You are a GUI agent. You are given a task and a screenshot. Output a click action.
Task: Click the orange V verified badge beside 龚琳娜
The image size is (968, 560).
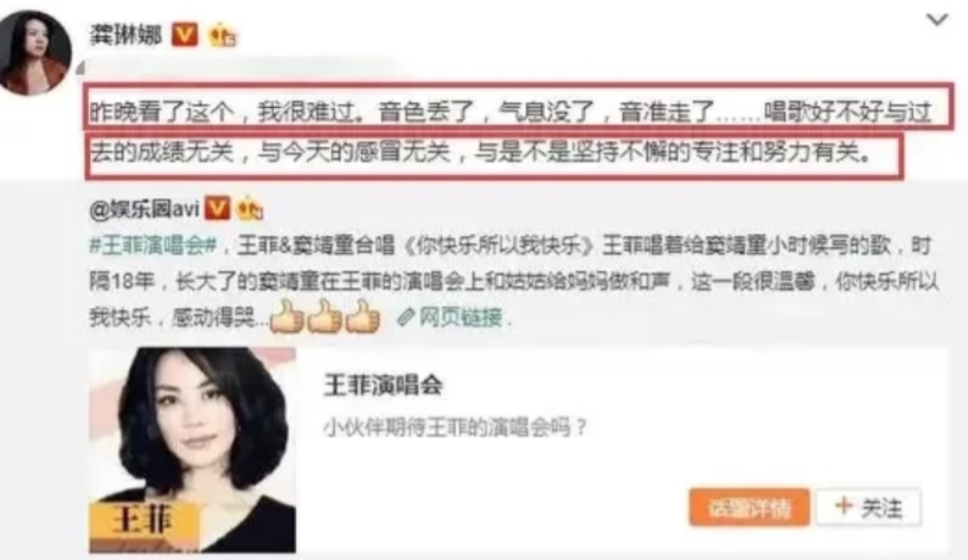pyautogui.click(x=185, y=34)
